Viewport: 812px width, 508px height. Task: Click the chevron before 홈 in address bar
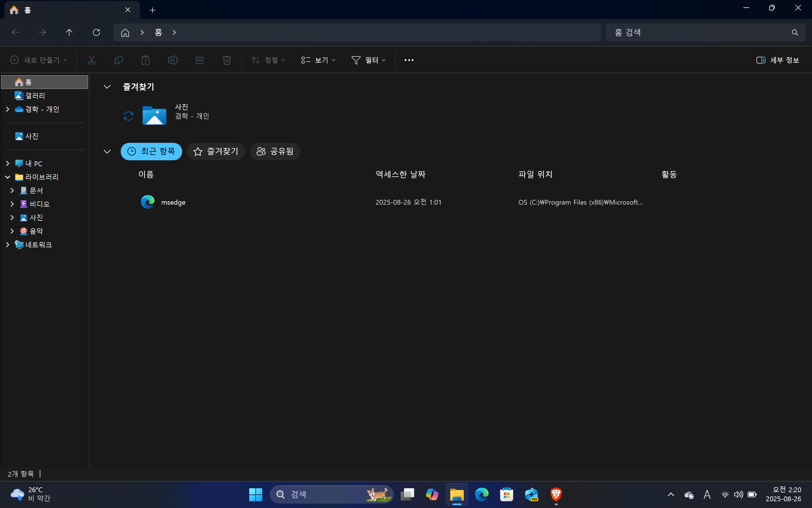click(142, 32)
